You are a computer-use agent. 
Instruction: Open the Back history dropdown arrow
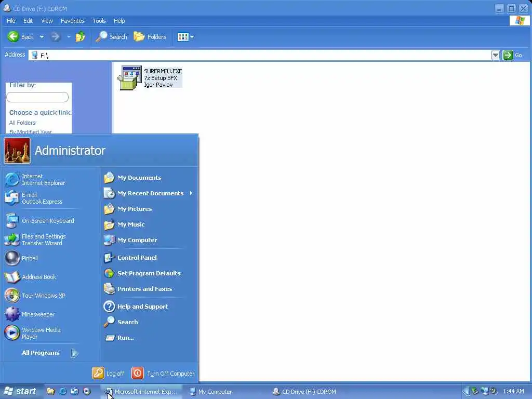pos(42,37)
